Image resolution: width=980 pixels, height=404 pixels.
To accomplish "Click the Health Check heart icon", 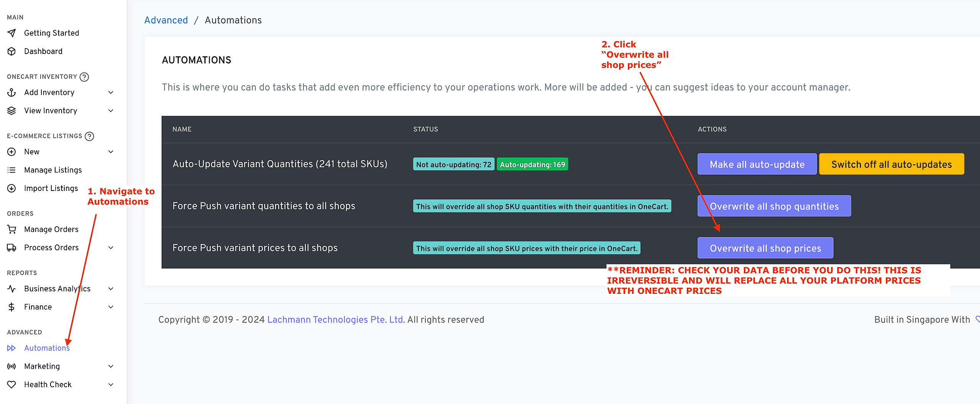I will (11, 384).
